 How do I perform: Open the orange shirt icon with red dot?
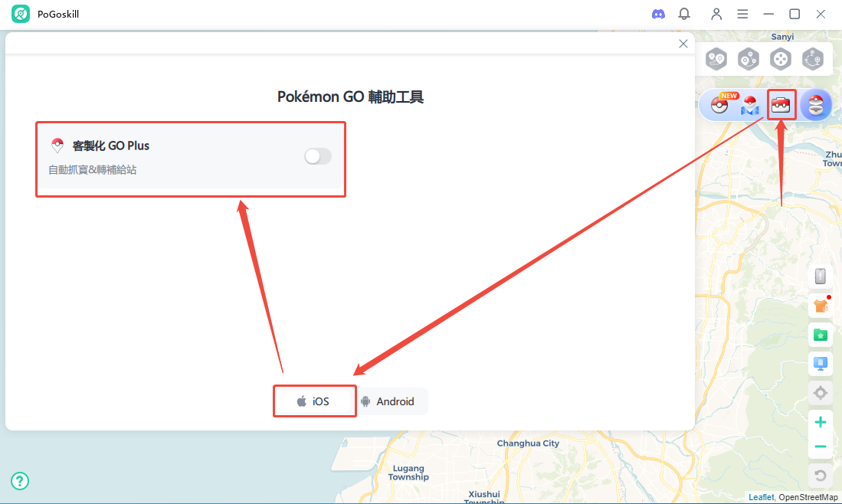tap(820, 306)
